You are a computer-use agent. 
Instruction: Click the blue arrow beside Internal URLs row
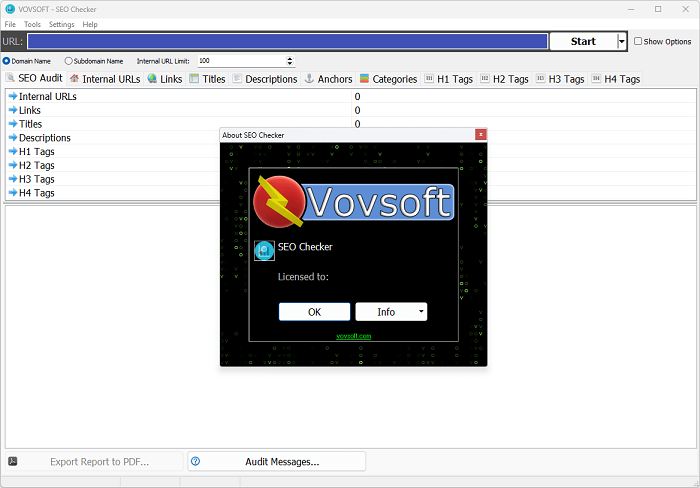(13, 96)
